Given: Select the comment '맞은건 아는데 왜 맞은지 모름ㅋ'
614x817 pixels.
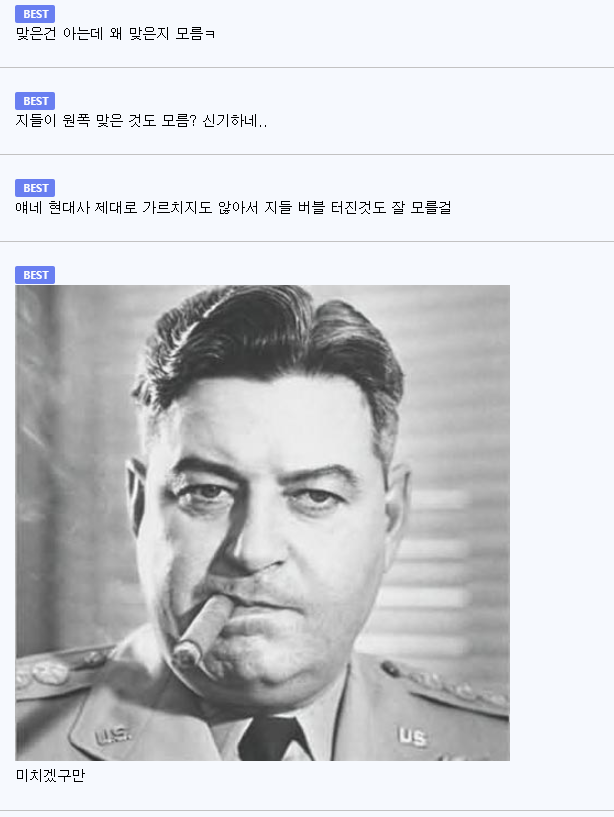Looking at the screenshot, I should (115, 34).
